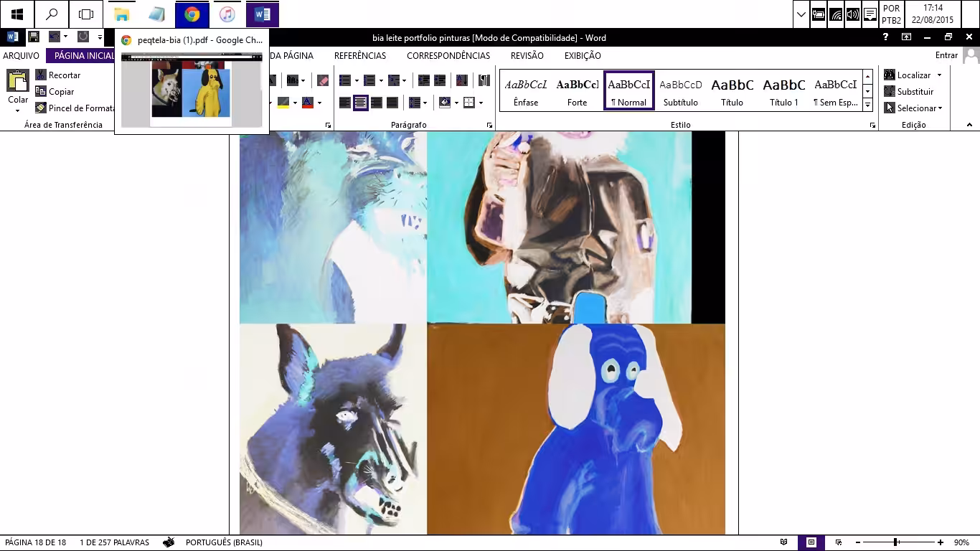Collapse the ribbon with the up chevron
Screen dimensions: 980x551
coord(969,125)
